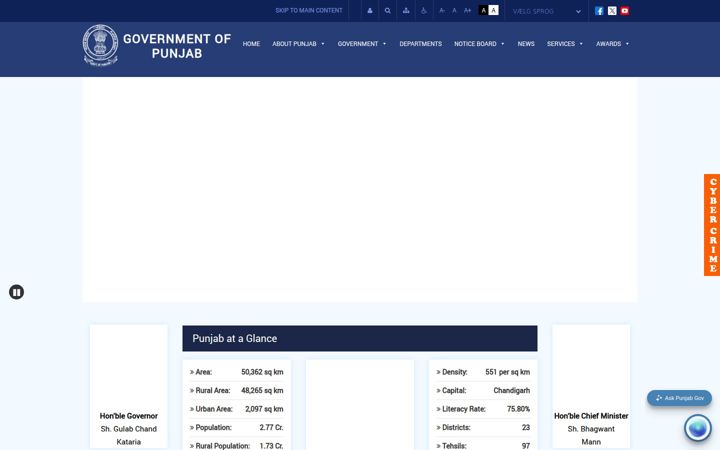Go to the Home menu item

pyautogui.click(x=251, y=44)
